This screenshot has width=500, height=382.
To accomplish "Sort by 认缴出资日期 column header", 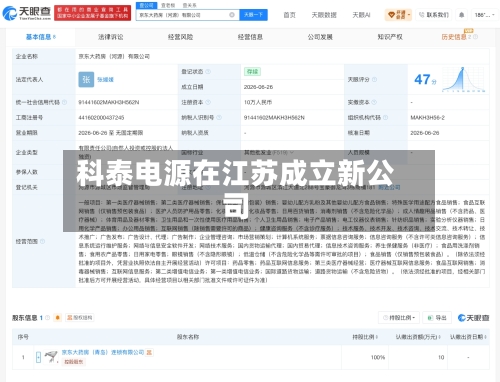I will pos(468,337).
